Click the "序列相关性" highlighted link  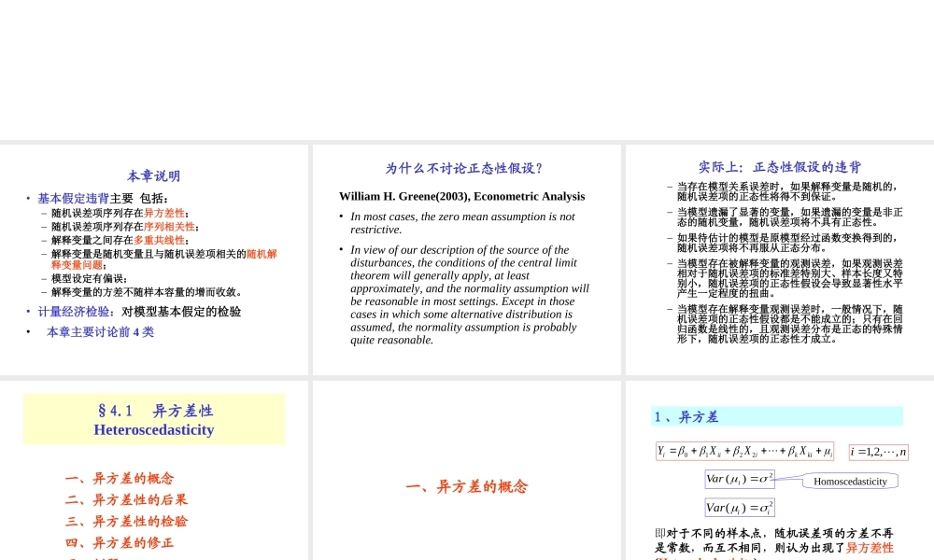point(171,227)
